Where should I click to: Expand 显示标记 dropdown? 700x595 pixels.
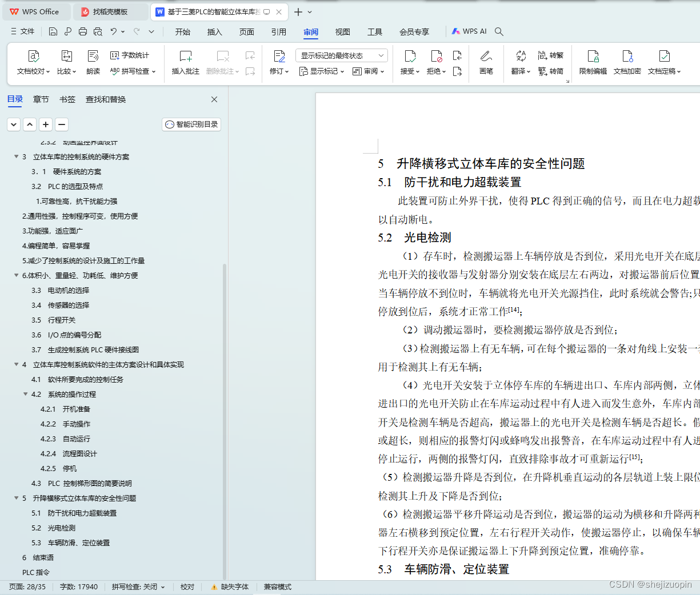322,71
